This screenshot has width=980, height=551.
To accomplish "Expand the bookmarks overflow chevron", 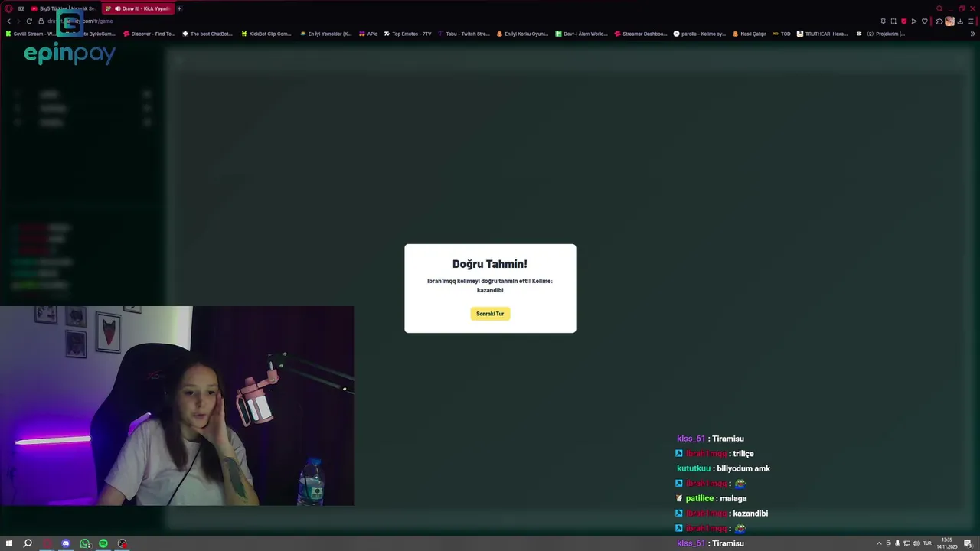I will point(973,34).
